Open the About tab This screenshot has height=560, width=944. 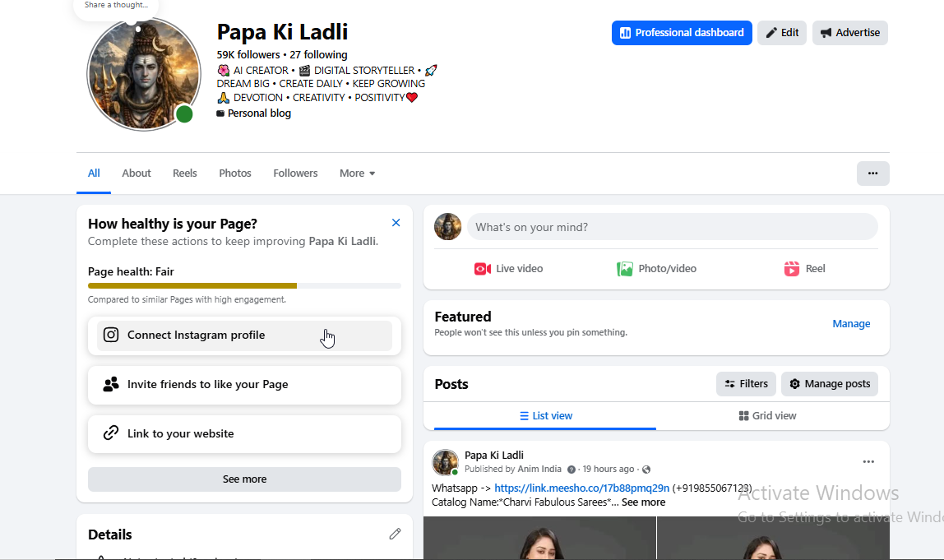[136, 174]
